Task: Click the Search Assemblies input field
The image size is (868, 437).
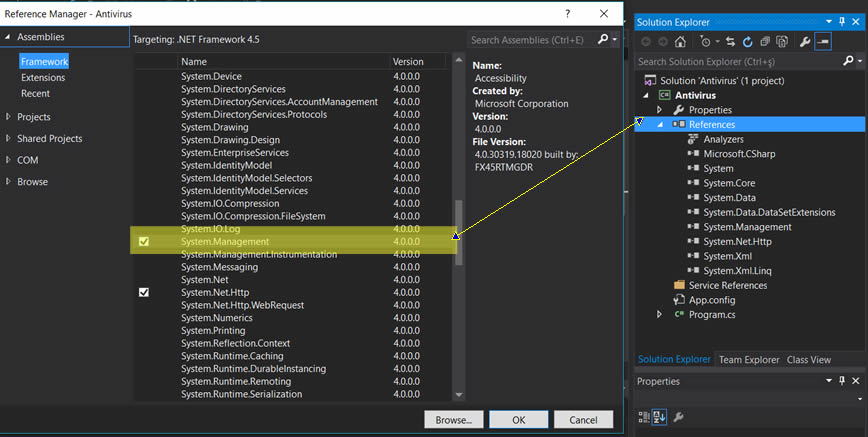Action: 530,40
